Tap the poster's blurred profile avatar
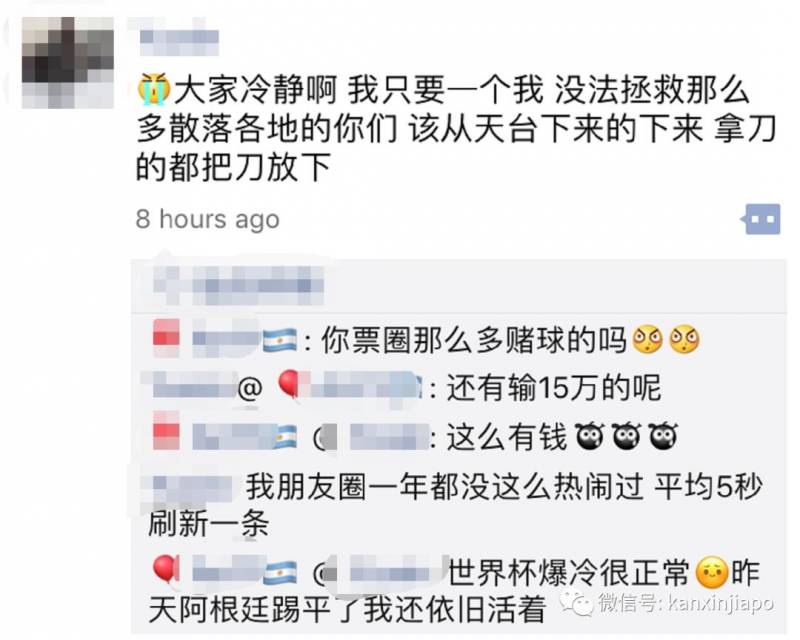This screenshot has height=640, width=800. click(68, 62)
